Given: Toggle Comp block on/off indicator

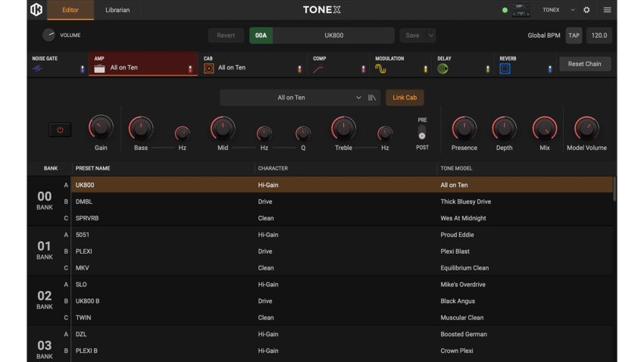Looking at the screenshot, I should tap(363, 69).
